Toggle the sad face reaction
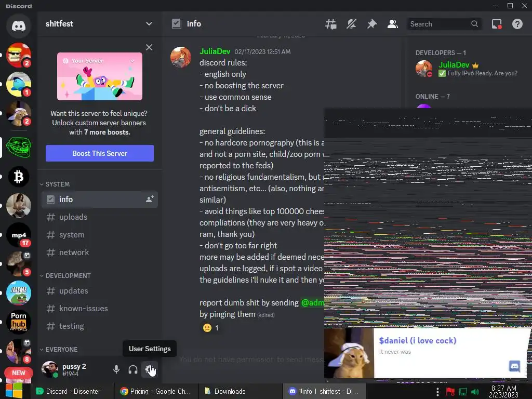The height and width of the screenshot is (399, 532). (211, 328)
